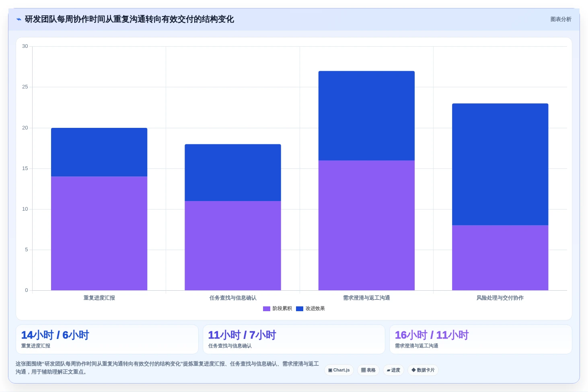
Task: Click the icon inside the Chart.js chip
Action: (330, 370)
